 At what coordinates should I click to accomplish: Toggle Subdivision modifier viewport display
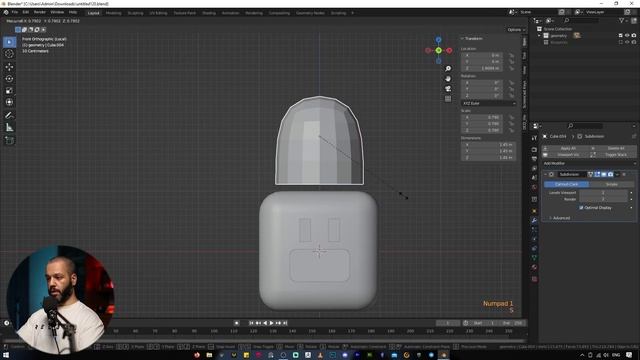point(604,174)
